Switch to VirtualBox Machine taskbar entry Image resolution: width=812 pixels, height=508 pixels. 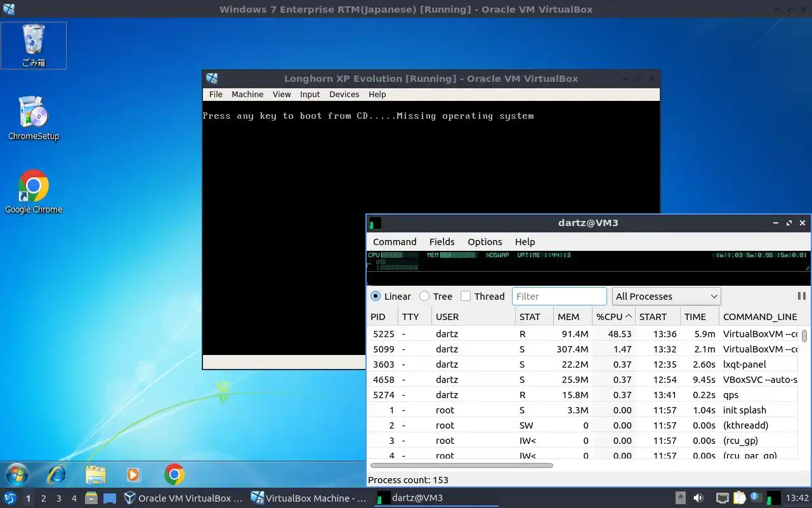[309, 498]
